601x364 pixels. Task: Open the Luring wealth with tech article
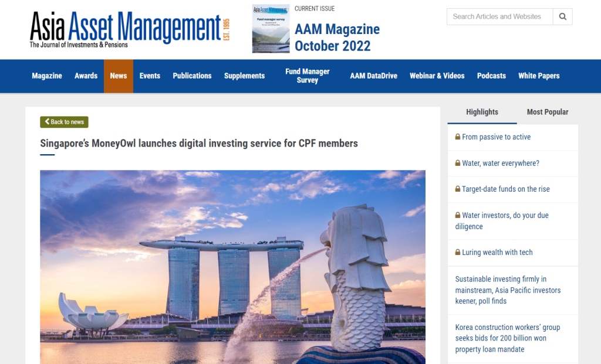pyautogui.click(x=497, y=252)
